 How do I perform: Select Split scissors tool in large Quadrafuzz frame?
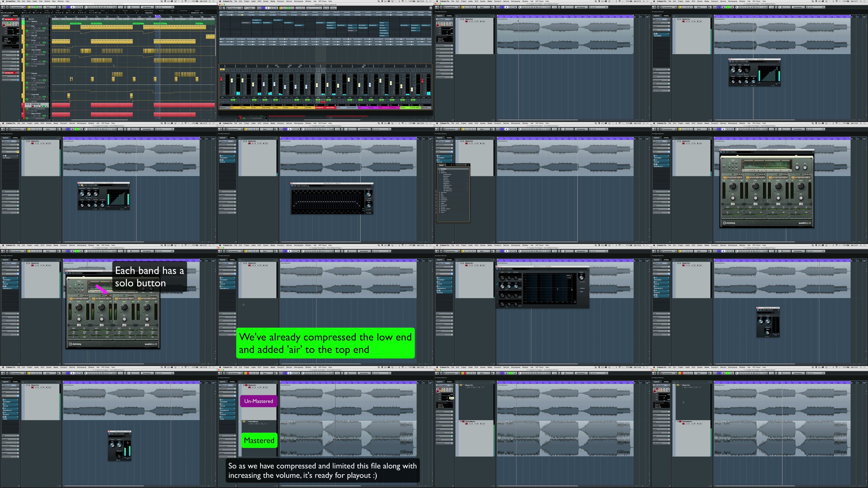click(x=742, y=129)
